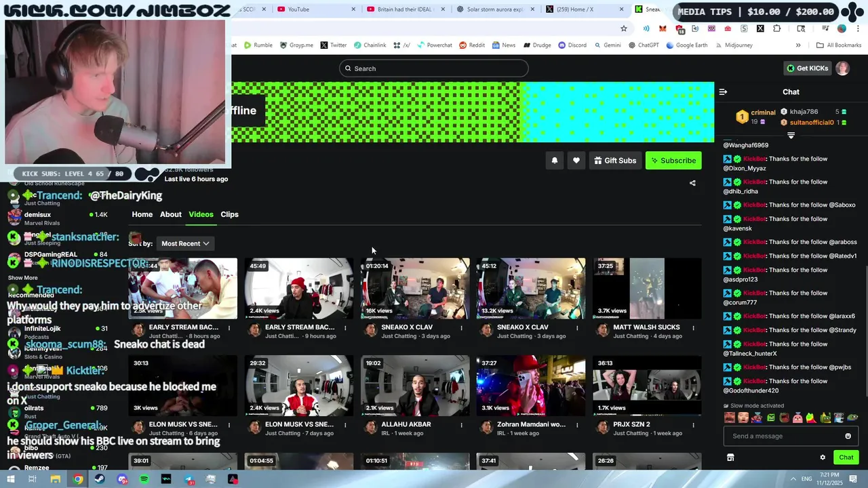Open the Zohran Mamdani video thumbnail

[531, 385]
